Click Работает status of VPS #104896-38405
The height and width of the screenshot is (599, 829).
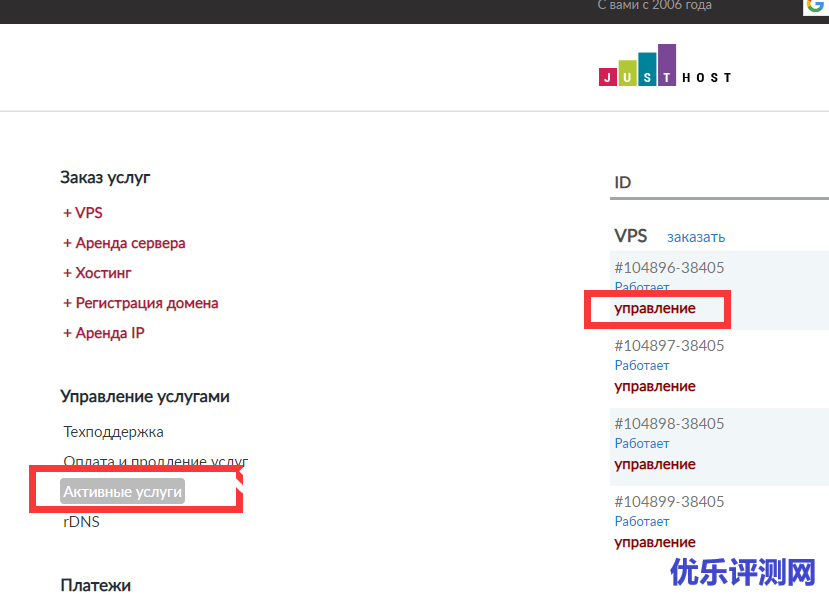coord(641,288)
